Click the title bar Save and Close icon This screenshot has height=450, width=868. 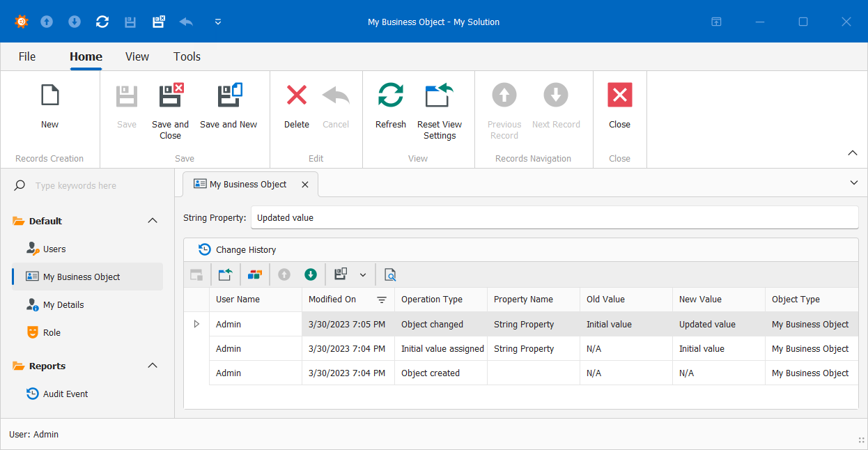point(159,22)
